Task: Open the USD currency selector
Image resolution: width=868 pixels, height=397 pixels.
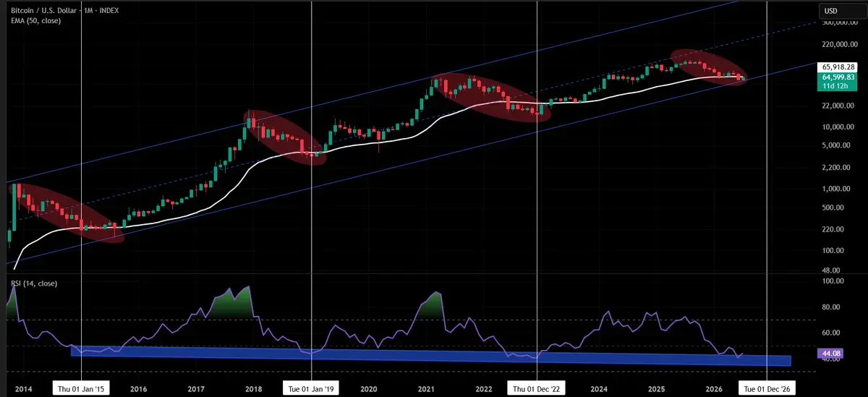Action: 841,11
